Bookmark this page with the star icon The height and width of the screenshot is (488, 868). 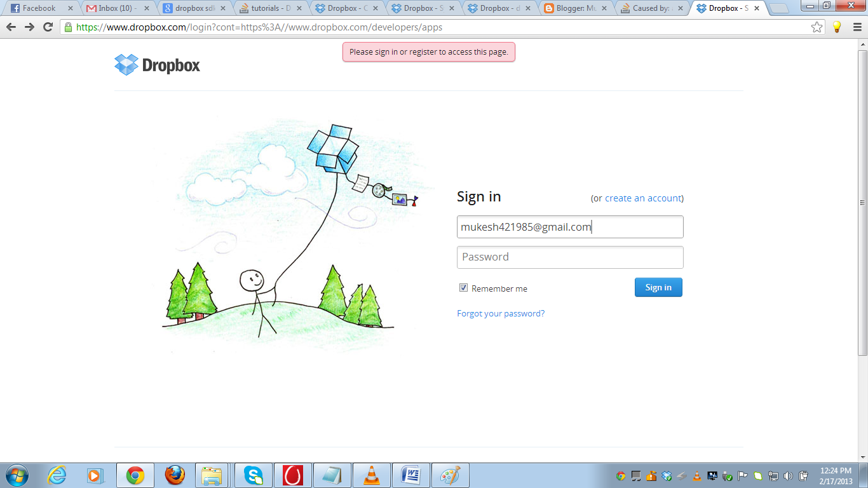(817, 27)
